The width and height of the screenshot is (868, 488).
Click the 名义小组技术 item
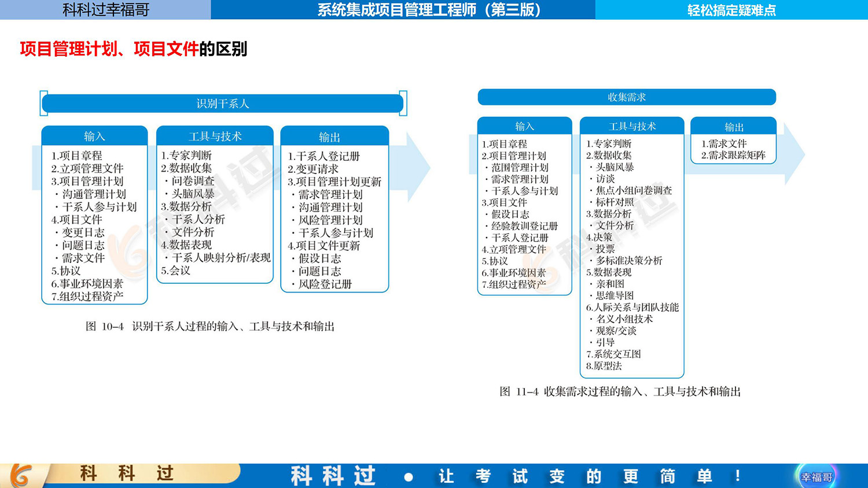tap(624, 319)
